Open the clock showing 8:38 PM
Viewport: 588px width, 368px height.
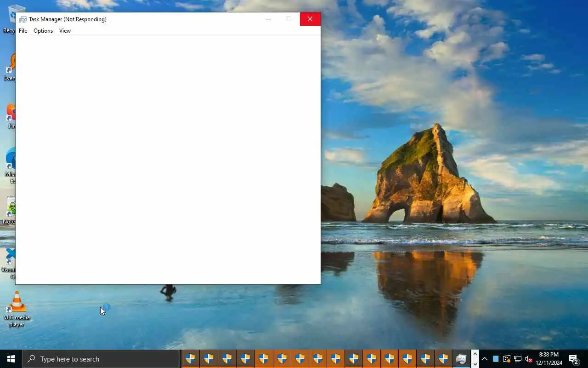(549, 359)
